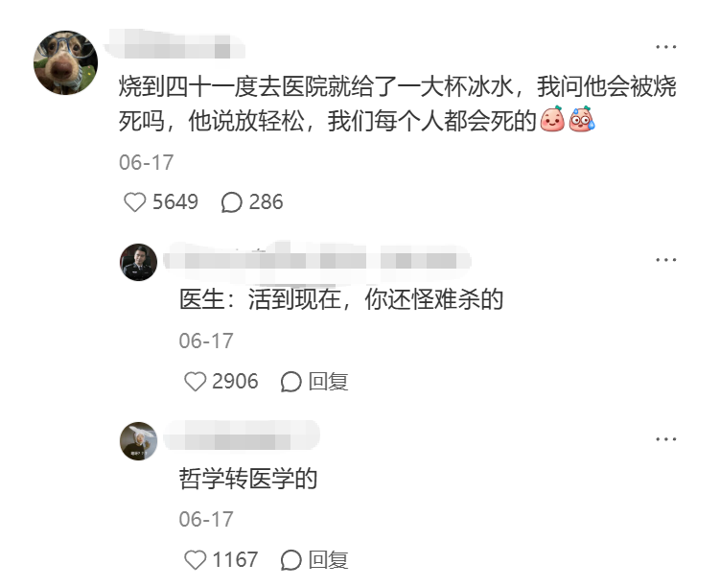
Task: Open the uniformed man avatar profile
Action: pos(138,262)
